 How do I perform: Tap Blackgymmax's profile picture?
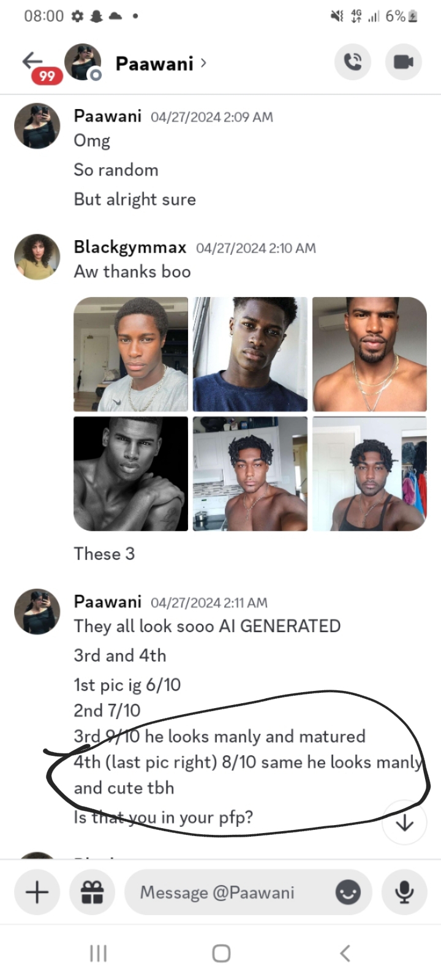point(37,257)
